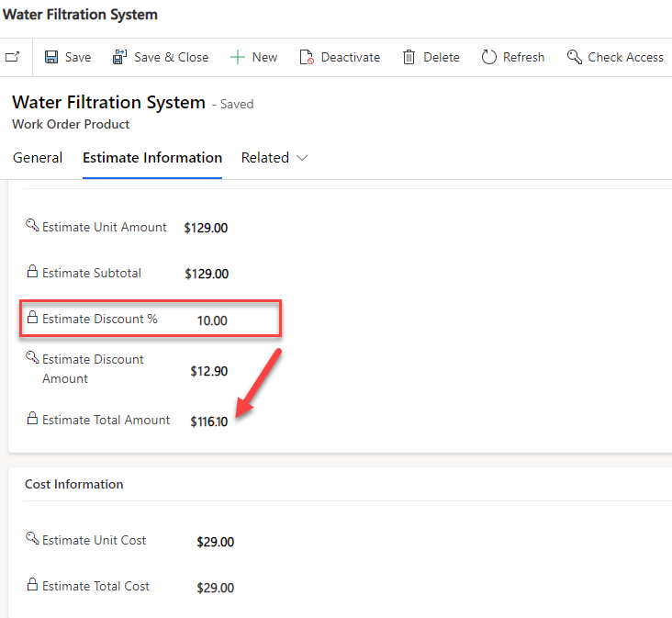
Task: Expand the Related dropdown chevron
Action: (x=302, y=158)
